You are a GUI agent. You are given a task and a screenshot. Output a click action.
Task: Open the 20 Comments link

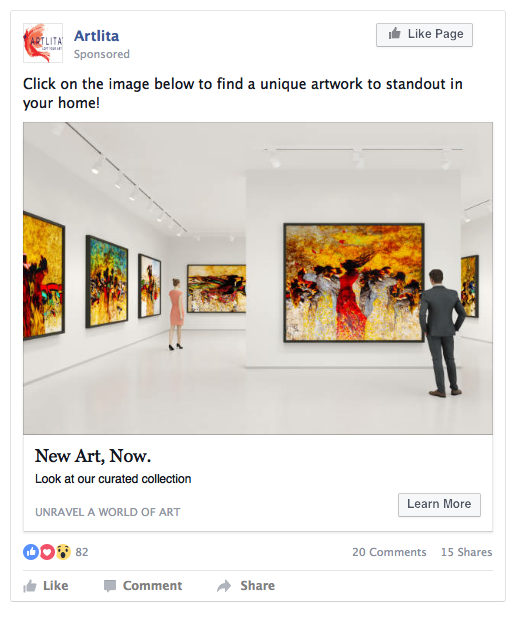[389, 552]
